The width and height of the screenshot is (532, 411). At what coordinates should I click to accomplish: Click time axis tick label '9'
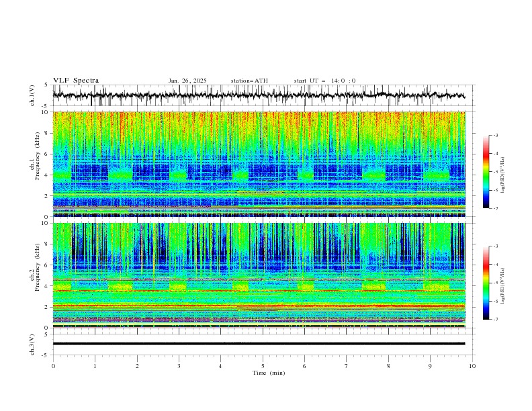(430, 366)
